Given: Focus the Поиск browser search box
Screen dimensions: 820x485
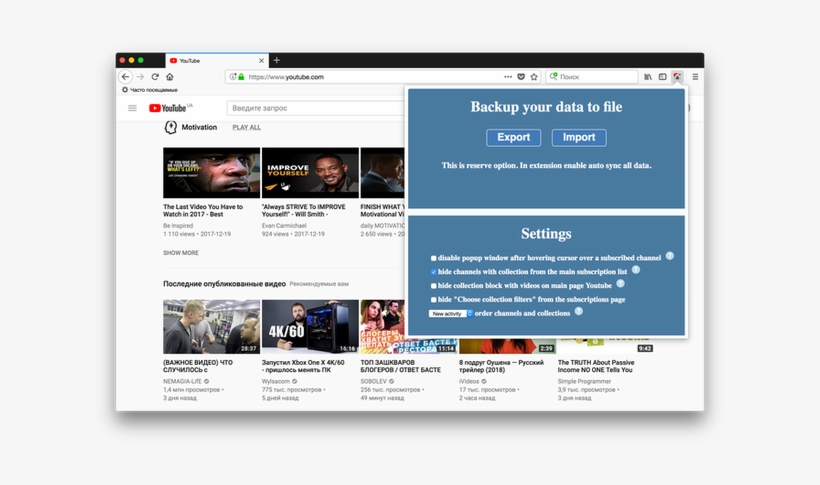Looking at the screenshot, I should [592, 76].
